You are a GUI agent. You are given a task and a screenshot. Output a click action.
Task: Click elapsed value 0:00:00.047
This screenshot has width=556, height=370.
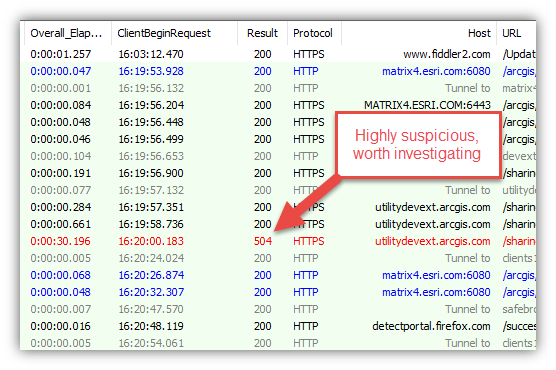pyautogui.click(x=61, y=71)
